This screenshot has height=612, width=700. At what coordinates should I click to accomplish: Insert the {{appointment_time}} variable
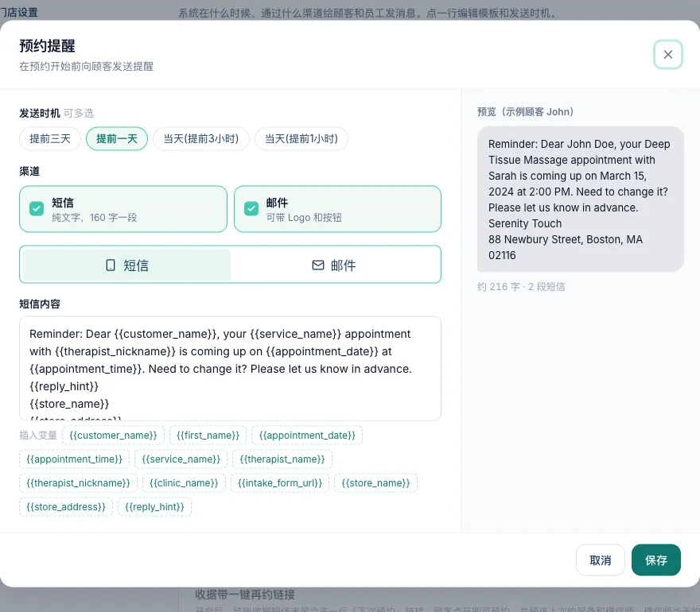[x=75, y=459]
